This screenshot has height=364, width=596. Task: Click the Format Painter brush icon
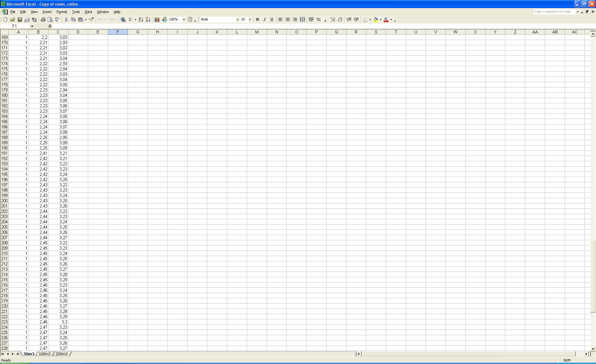91,20
